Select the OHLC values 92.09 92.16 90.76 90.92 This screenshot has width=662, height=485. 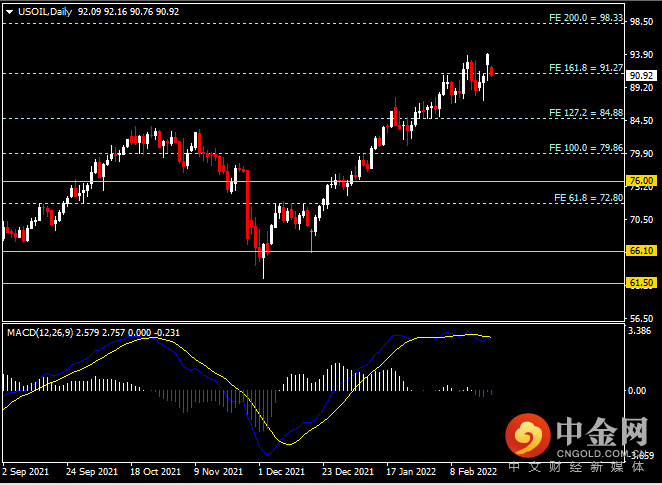coord(128,12)
